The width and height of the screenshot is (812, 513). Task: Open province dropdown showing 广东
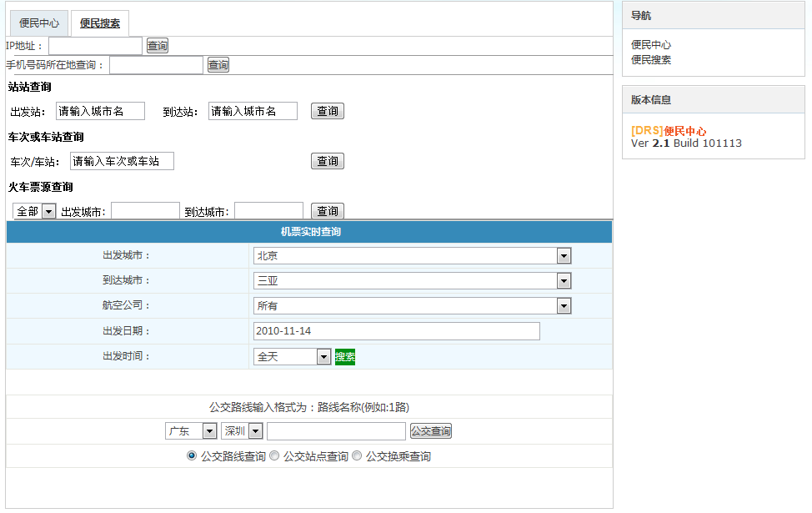click(191, 431)
